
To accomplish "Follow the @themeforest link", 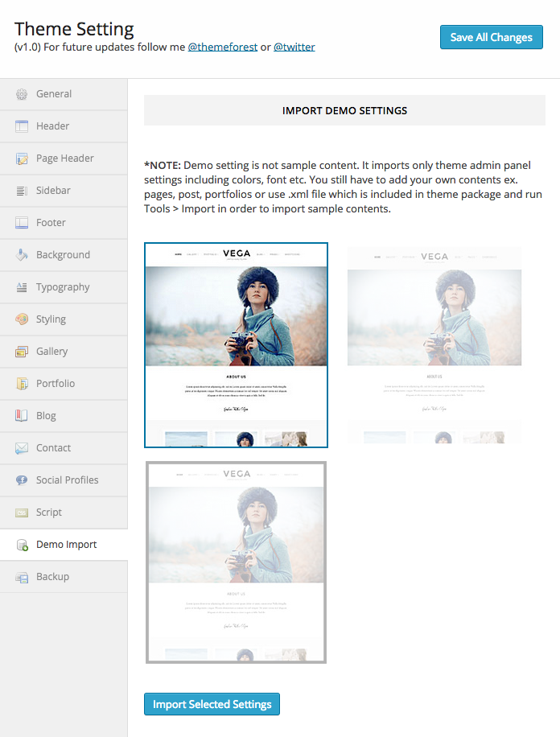I will [x=222, y=47].
